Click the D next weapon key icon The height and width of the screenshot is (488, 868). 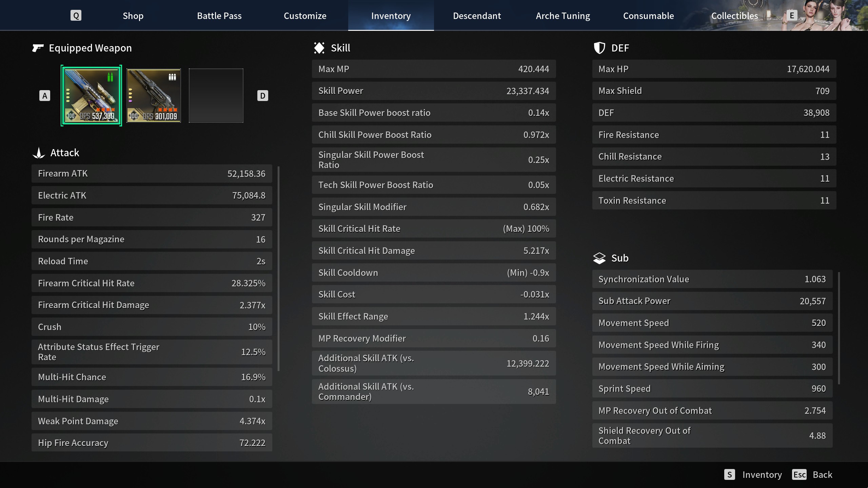coord(262,96)
